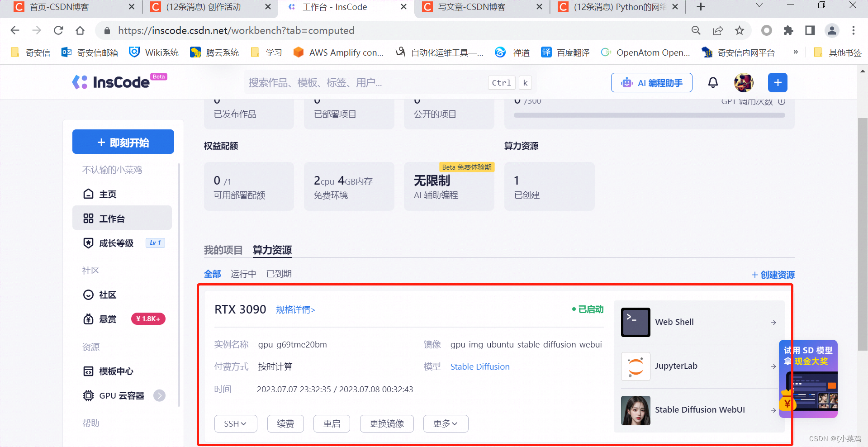Select 工作台 in the sidebar
The height and width of the screenshot is (447, 868).
(122, 219)
